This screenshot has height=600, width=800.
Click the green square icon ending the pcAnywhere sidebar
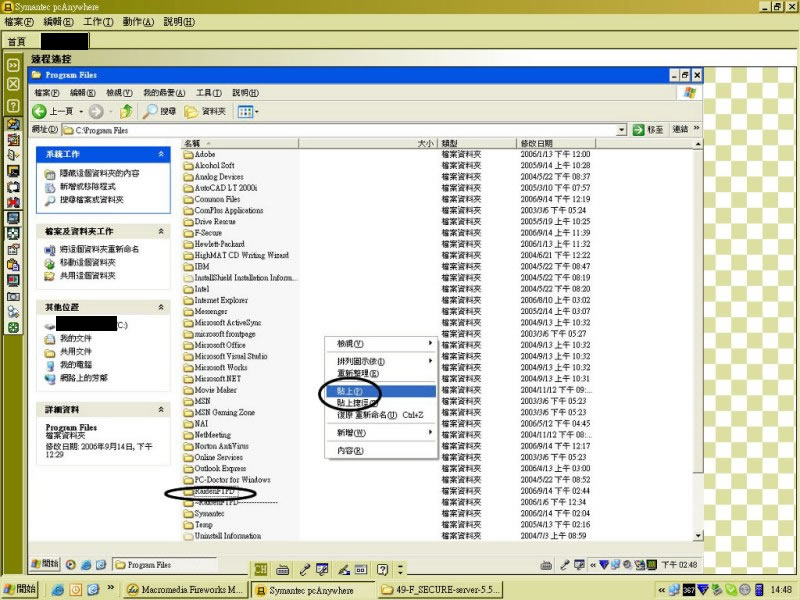coord(13,328)
